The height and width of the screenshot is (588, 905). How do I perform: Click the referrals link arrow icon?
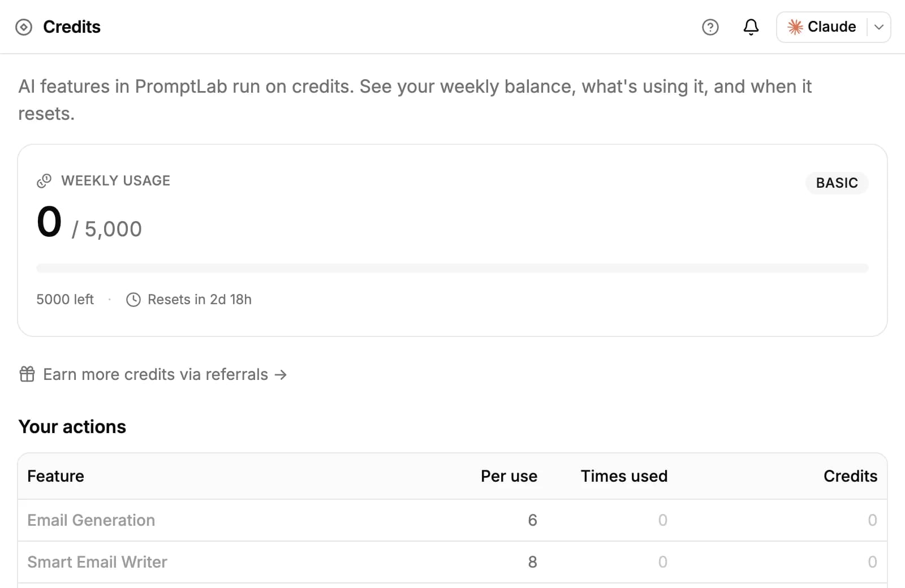pos(281,374)
